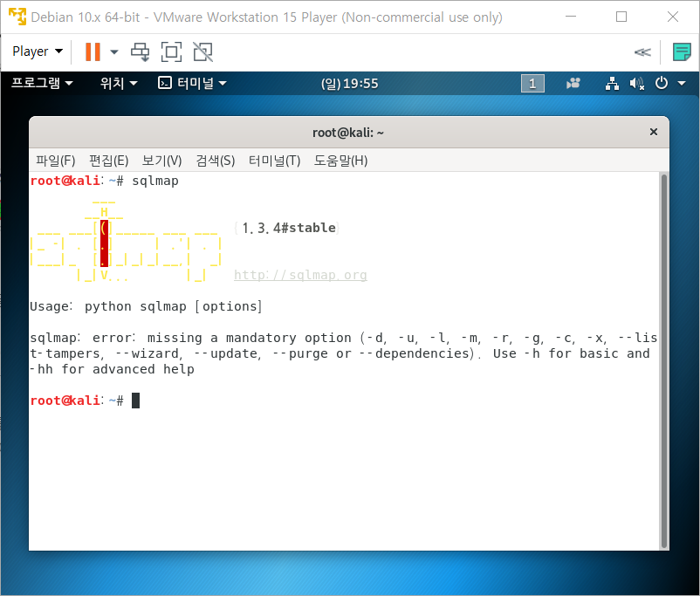700x596 pixels.
Task: Click the VMware logo icon in title bar
Action: [x=17, y=17]
